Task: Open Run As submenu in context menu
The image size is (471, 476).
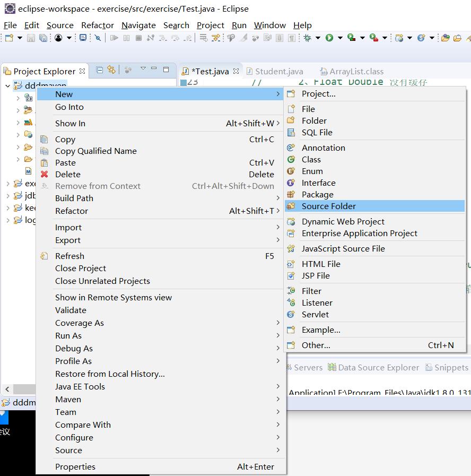Action: 160,335
